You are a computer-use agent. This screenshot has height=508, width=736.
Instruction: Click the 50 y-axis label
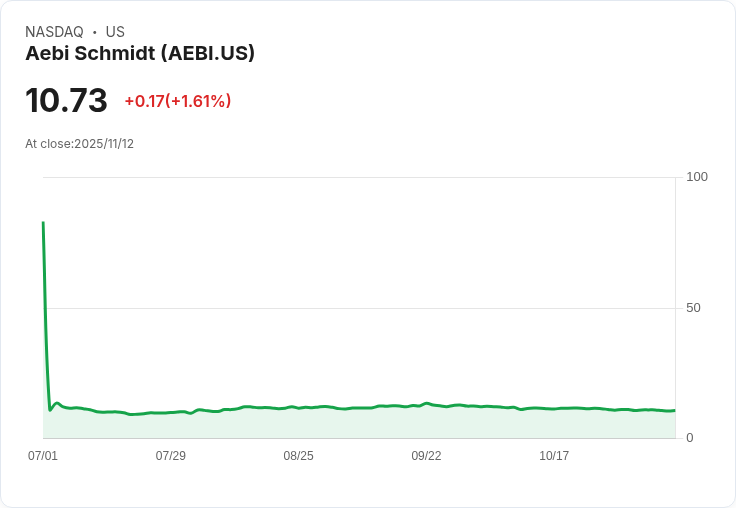click(693, 308)
